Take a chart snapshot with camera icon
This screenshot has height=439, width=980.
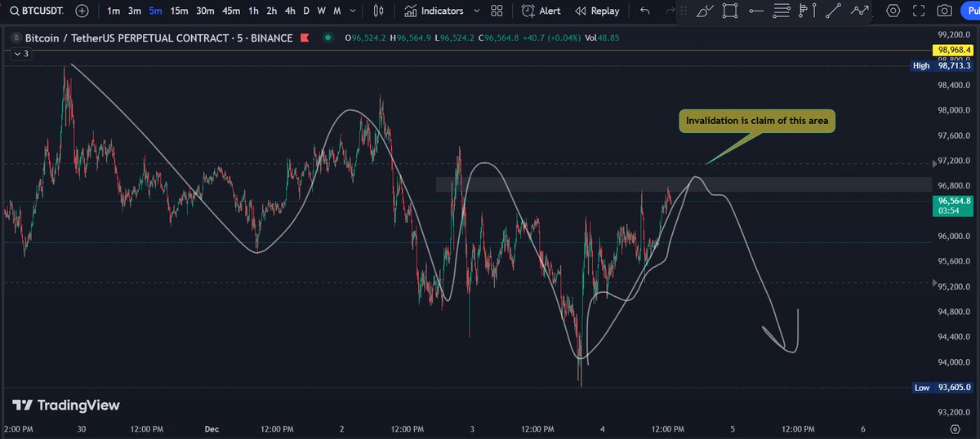click(945, 11)
